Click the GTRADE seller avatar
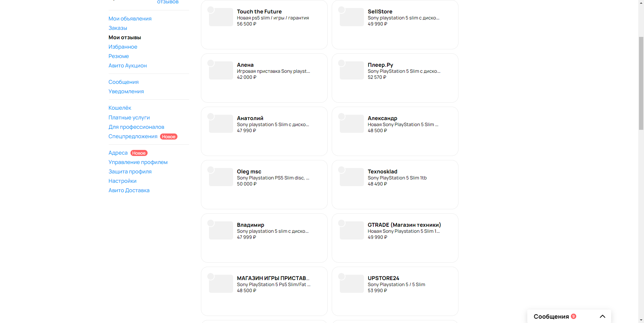The width and height of the screenshot is (644, 323). pos(341,223)
